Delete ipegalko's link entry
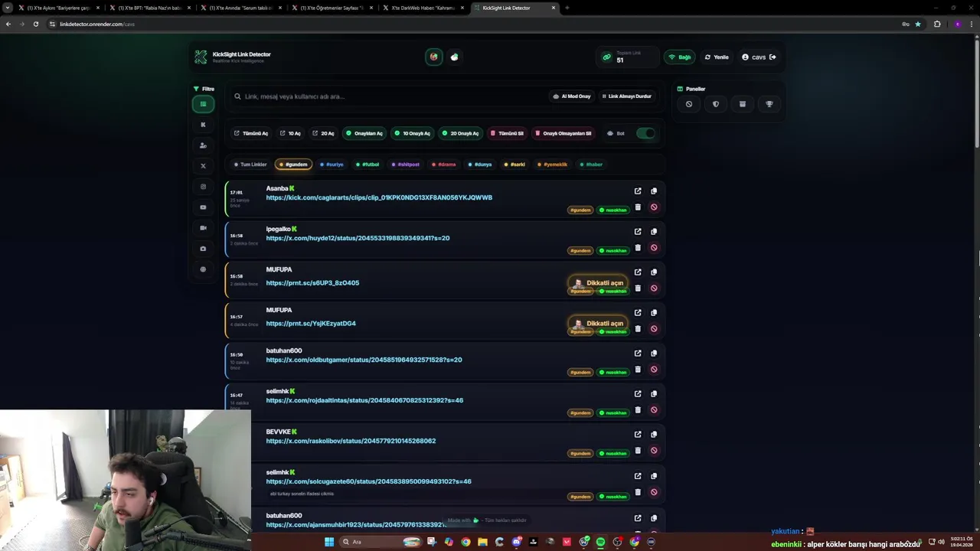The height and width of the screenshot is (551, 980). coord(638,248)
